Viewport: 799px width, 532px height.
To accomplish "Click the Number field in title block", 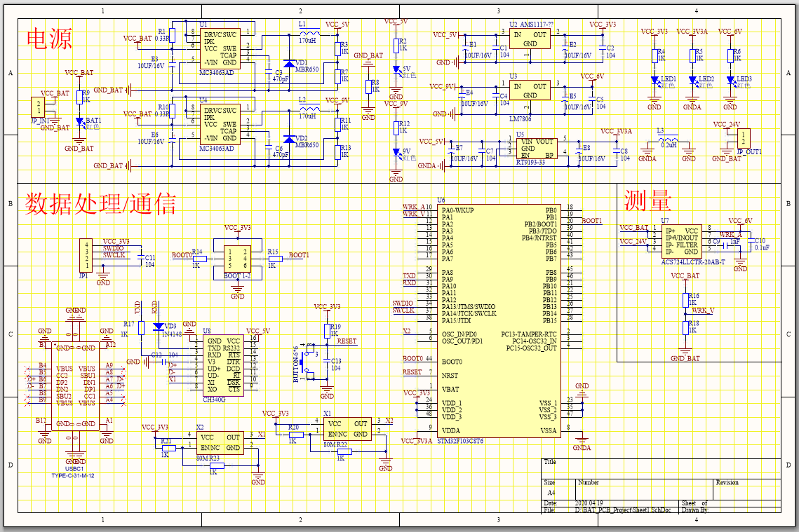I will [645, 489].
